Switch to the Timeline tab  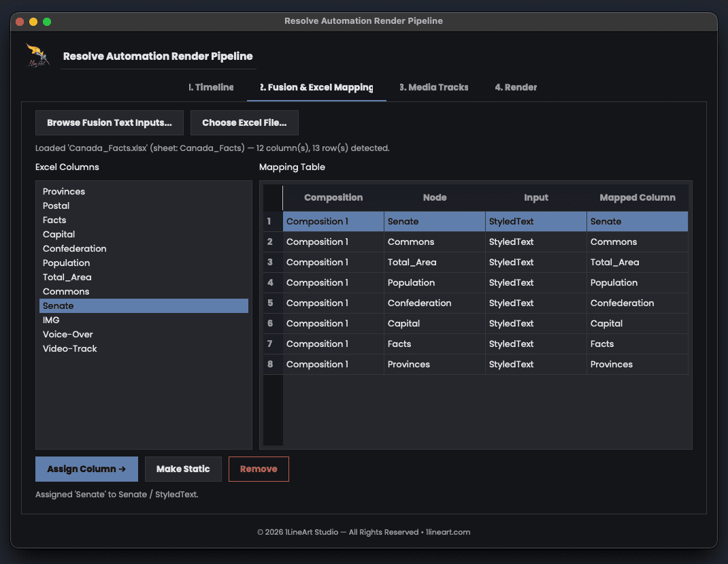pyautogui.click(x=211, y=87)
